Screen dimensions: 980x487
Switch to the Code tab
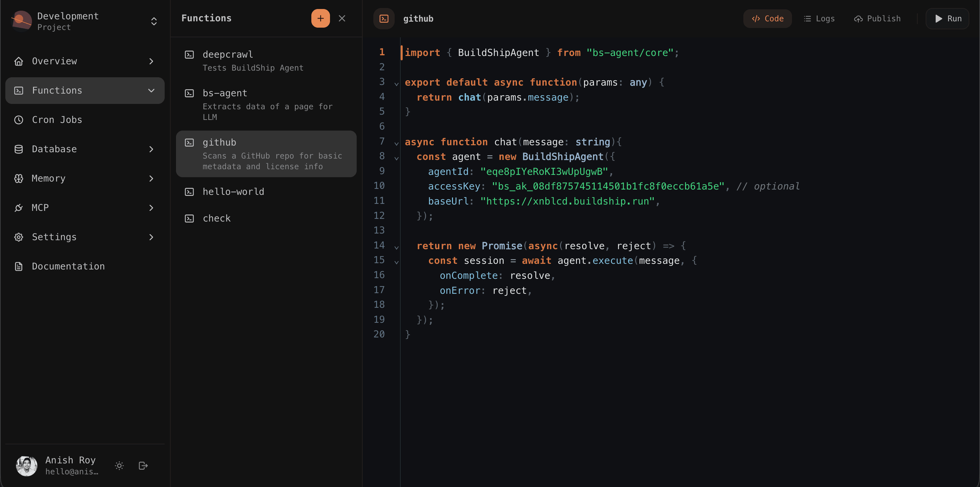point(767,18)
